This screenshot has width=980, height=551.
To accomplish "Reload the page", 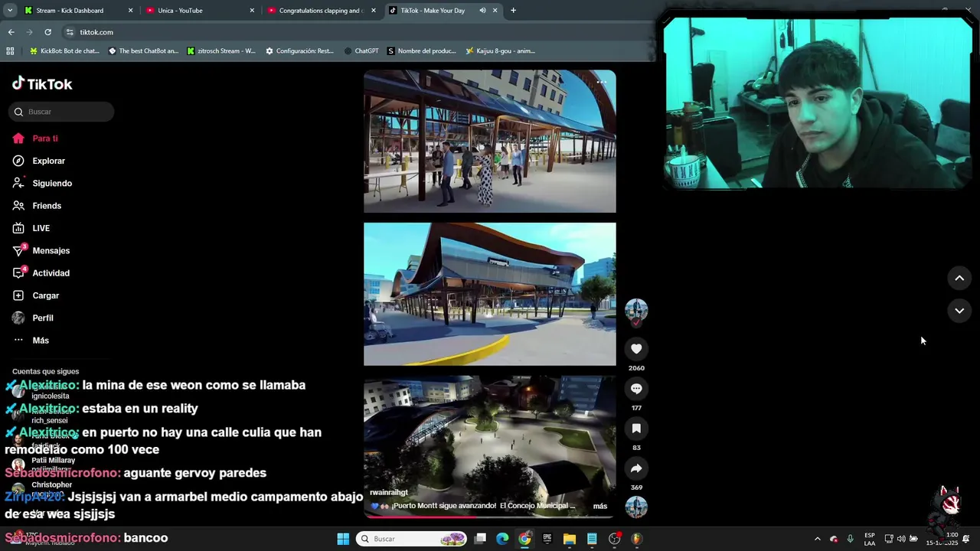I will pos(47,32).
